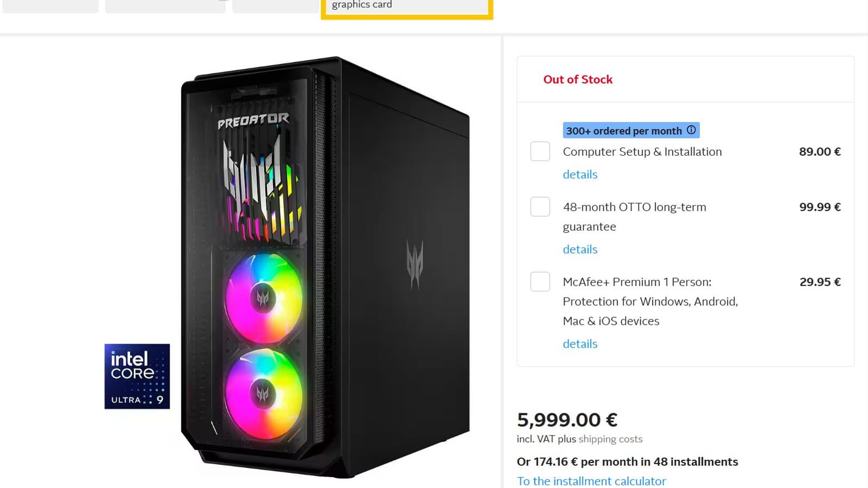
Task: Select the highlighted 'graphics card' variant tile
Action: point(407,7)
